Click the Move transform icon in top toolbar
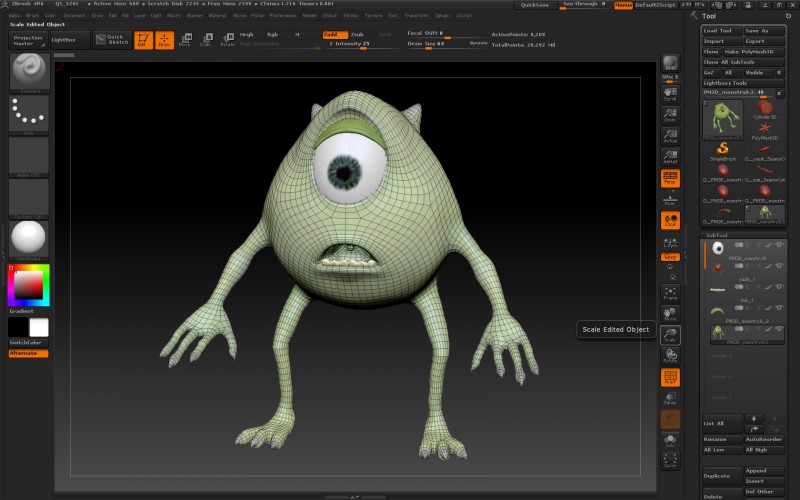 pyautogui.click(x=185, y=40)
